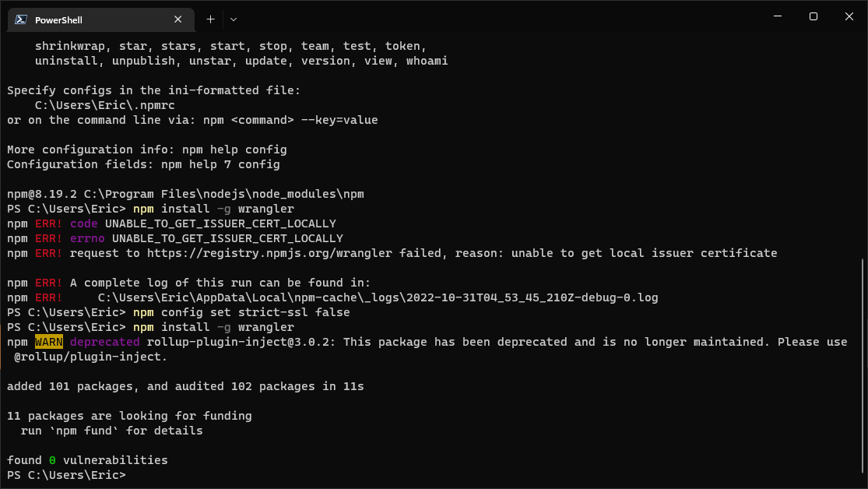Click the vertical scrollbar thumb

point(863,366)
